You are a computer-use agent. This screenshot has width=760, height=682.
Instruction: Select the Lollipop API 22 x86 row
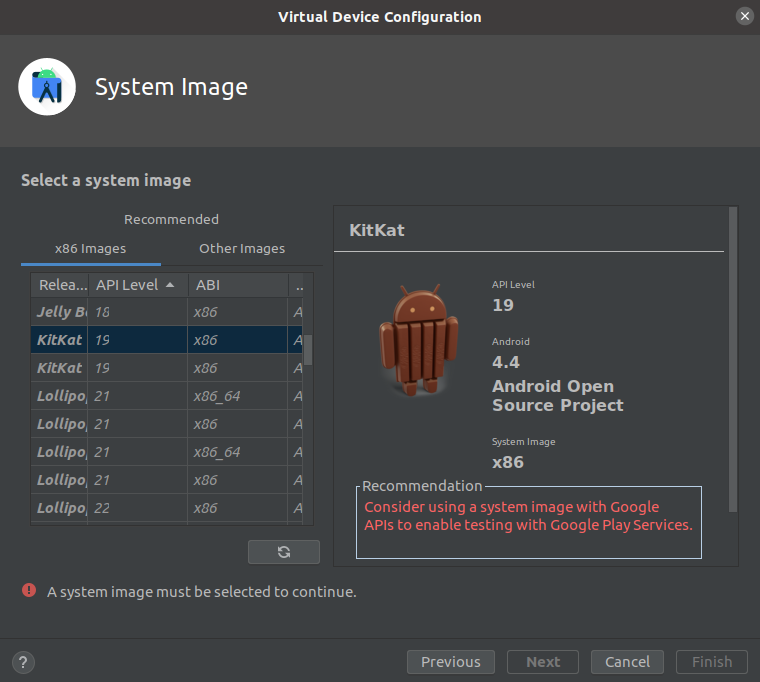pyautogui.click(x=167, y=508)
